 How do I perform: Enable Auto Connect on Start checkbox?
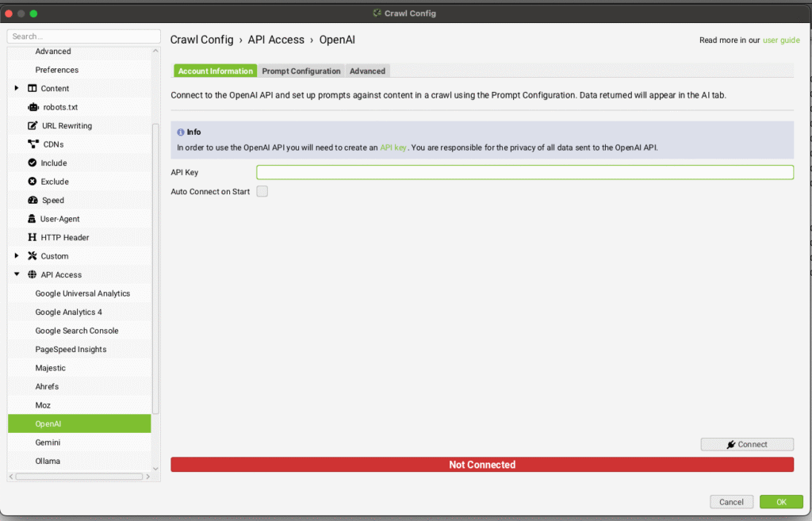point(262,191)
